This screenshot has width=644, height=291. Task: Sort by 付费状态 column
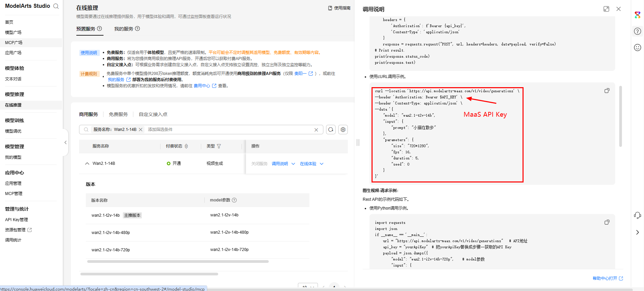(x=186, y=146)
